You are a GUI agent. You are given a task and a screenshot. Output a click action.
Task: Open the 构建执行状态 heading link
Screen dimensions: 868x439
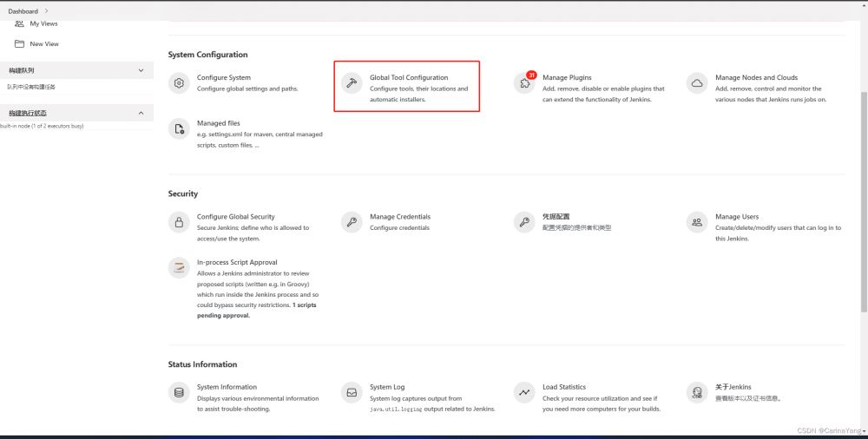(x=28, y=113)
